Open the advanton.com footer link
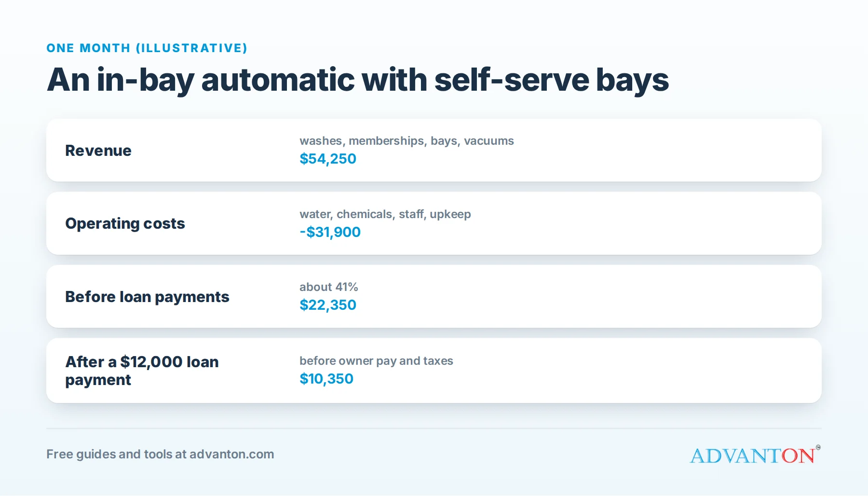 pos(231,454)
